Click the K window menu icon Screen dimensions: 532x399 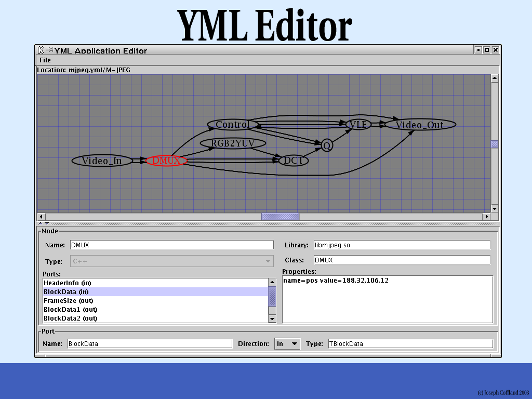tap(41, 50)
